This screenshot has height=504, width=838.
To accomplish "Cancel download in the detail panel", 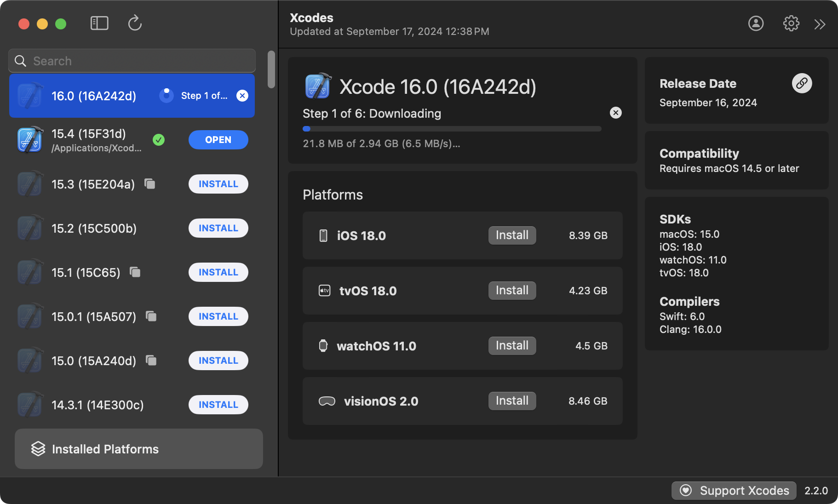I will pyautogui.click(x=615, y=113).
